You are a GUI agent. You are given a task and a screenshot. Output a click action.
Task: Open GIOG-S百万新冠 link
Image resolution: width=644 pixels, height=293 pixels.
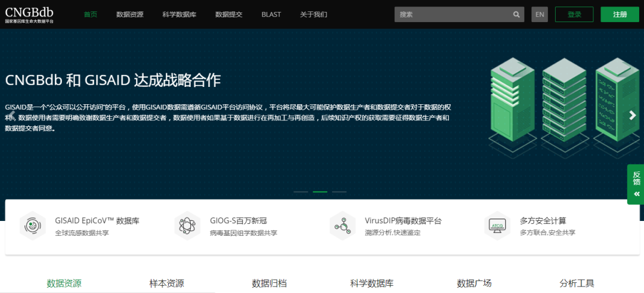[239, 221]
